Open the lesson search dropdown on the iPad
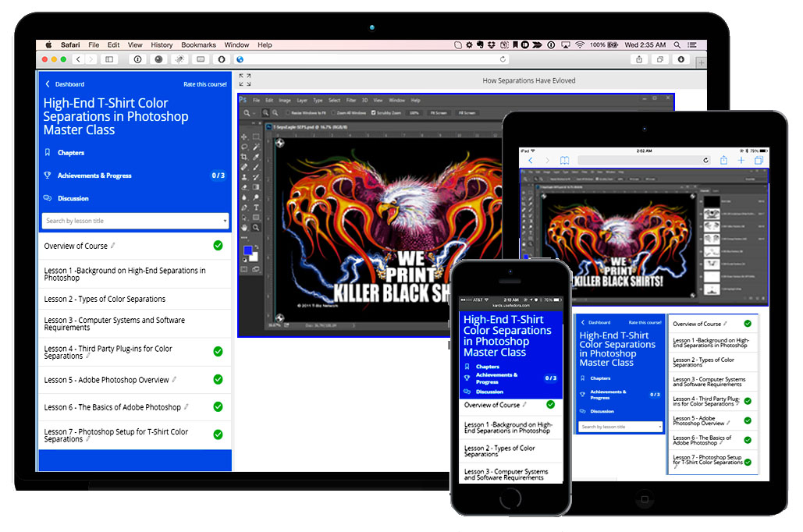 [x=659, y=427]
